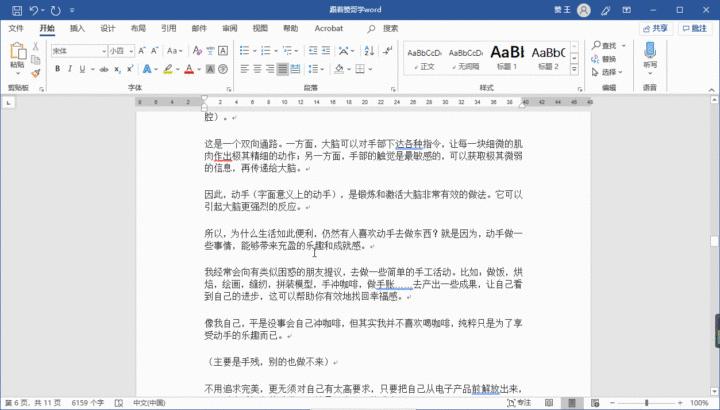720x410 pixels.
Task: Sort the selected text
Action: pos(369,51)
